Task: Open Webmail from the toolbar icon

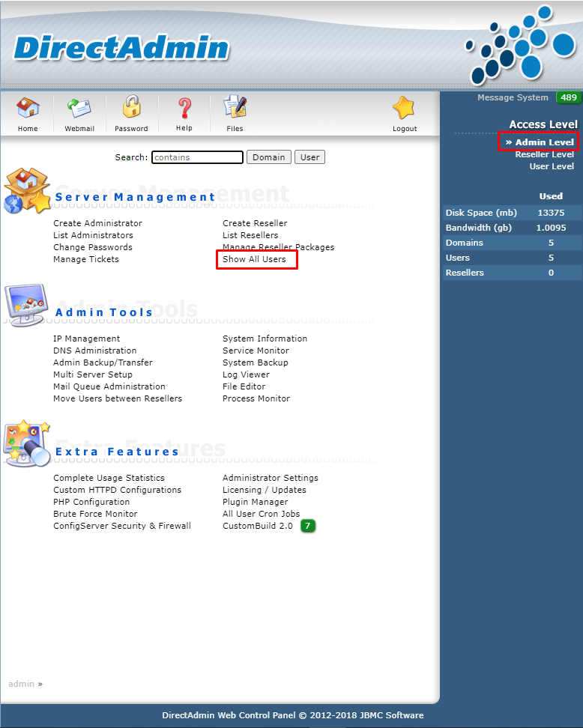Action: (79, 109)
